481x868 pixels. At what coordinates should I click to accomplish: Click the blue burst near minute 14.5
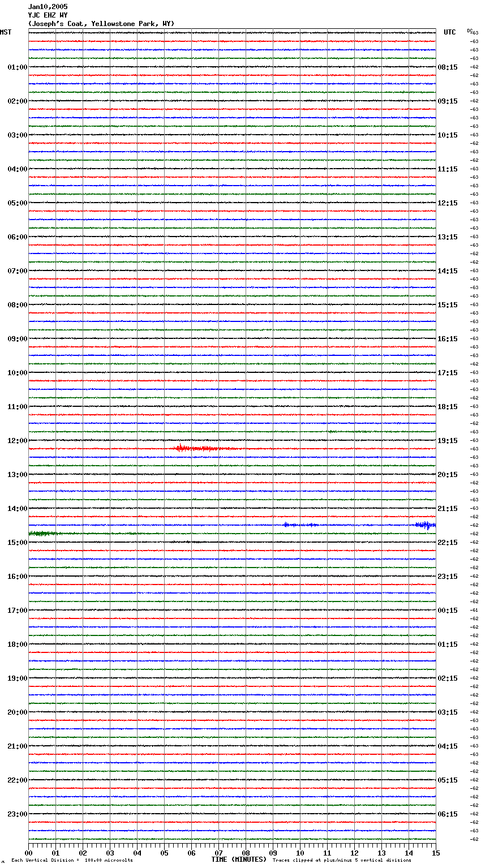coord(425,525)
